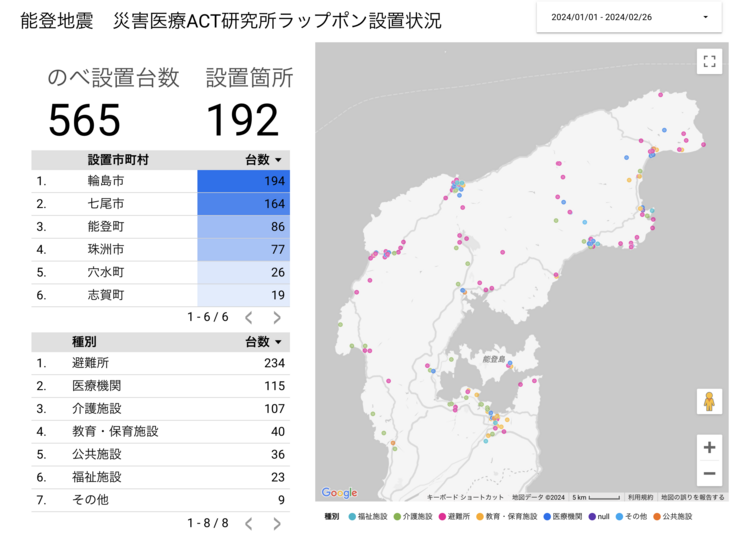Click the 234 count for 避難所
Image resolution: width=736 pixels, height=537 pixels.
[275, 363]
